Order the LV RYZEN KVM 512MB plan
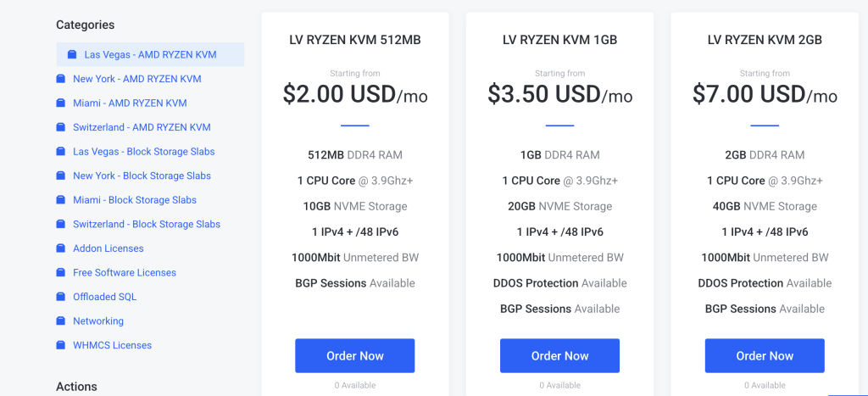 (354, 356)
